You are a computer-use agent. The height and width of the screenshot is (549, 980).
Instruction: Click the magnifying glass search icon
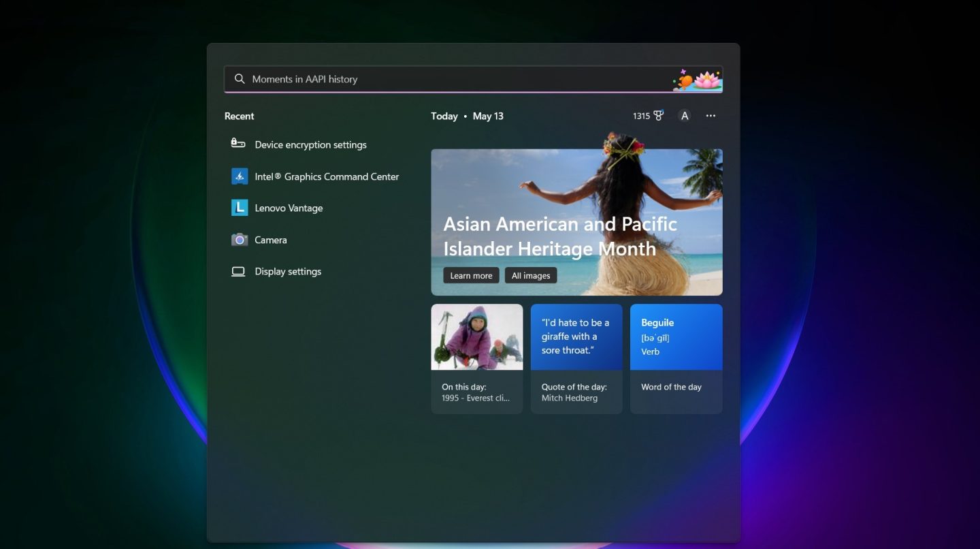tap(240, 78)
